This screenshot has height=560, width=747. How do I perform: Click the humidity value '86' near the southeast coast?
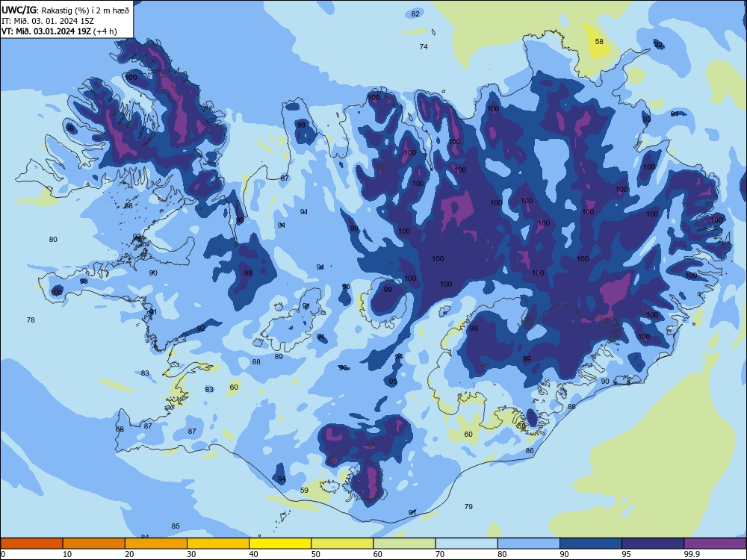(x=530, y=450)
